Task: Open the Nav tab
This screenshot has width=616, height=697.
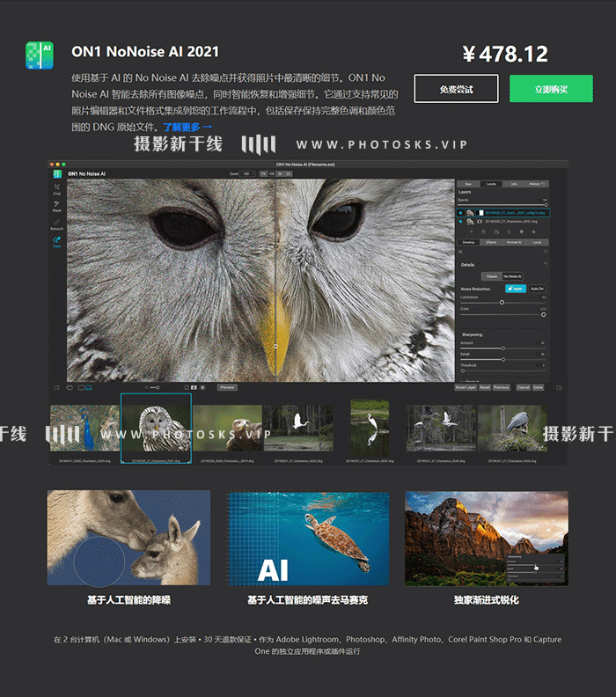Action: click(468, 184)
